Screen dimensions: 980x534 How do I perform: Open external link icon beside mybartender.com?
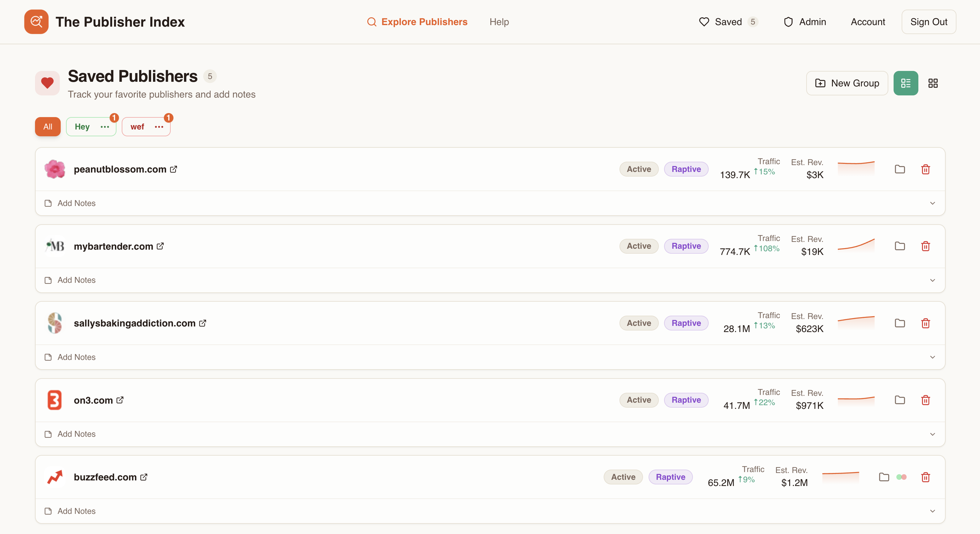(160, 246)
